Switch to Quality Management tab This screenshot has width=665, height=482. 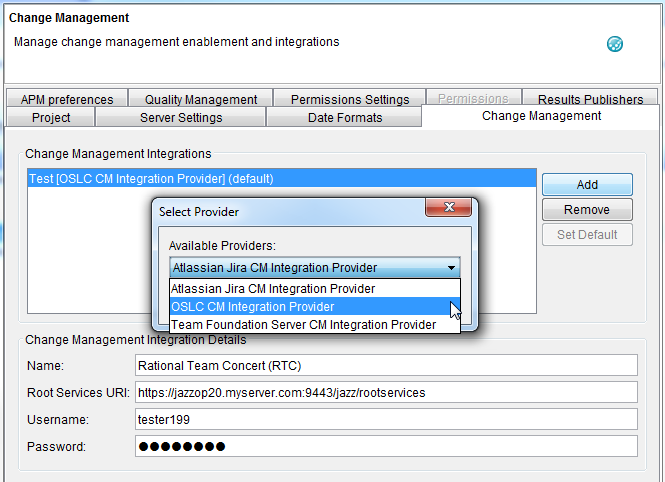coord(201,98)
